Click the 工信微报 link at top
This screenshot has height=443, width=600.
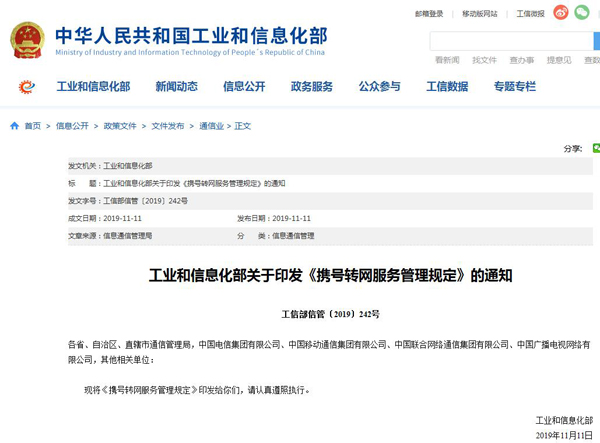pyautogui.click(x=530, y=14)
